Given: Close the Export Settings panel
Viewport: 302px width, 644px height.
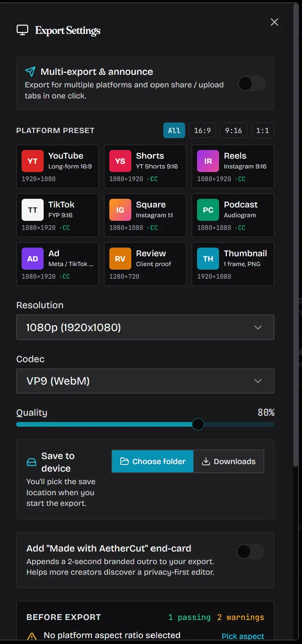Looking at the screenshot, I should click(x=274, y=22).
